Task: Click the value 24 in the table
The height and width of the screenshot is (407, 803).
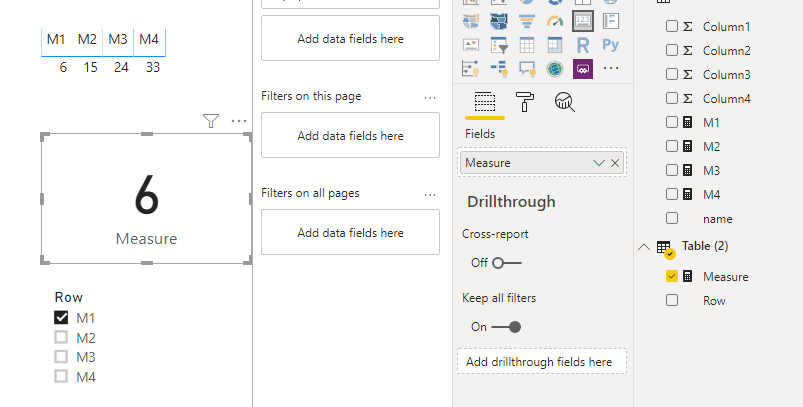Action: coord(121,67)
